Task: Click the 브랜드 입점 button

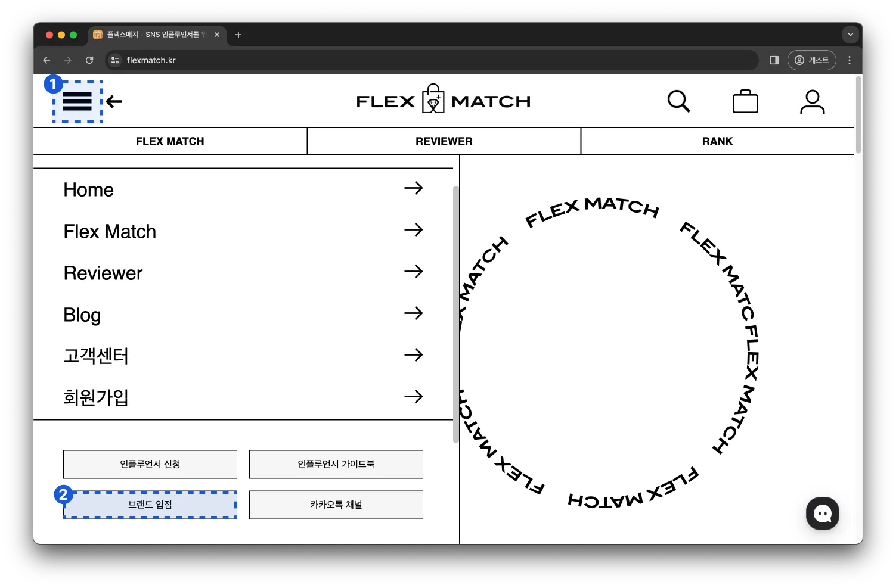Action: point(150,505)
